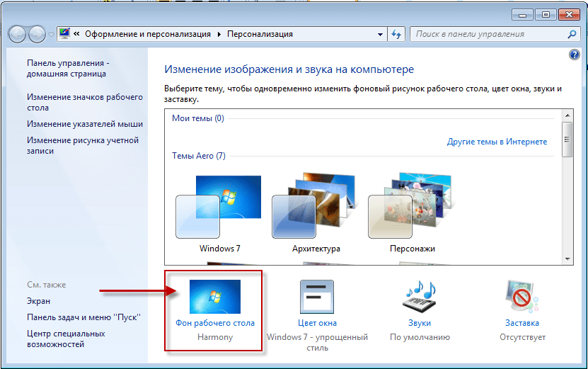The height and width of the screenshot is (369, 588).
Task: Click the Forward navigation arrow
Action: pyautogui.click(x=37, y=35)
